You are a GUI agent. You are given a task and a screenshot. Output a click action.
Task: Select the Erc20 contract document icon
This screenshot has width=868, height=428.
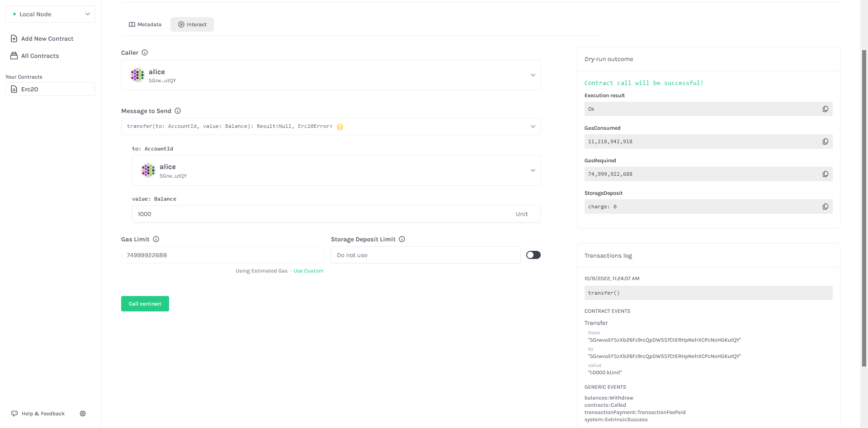pos(14,89)
